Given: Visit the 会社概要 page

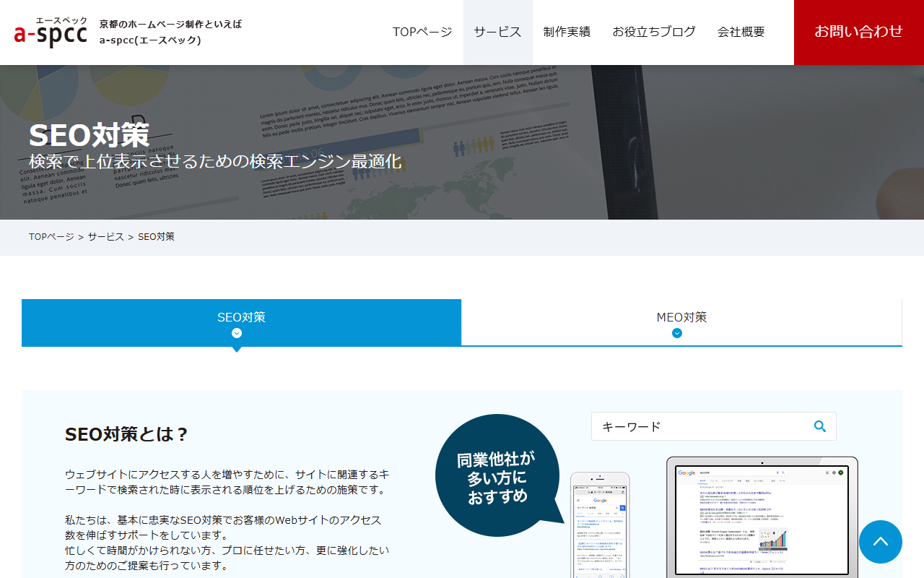Looking at the screenshot, I should coord(741,32).
